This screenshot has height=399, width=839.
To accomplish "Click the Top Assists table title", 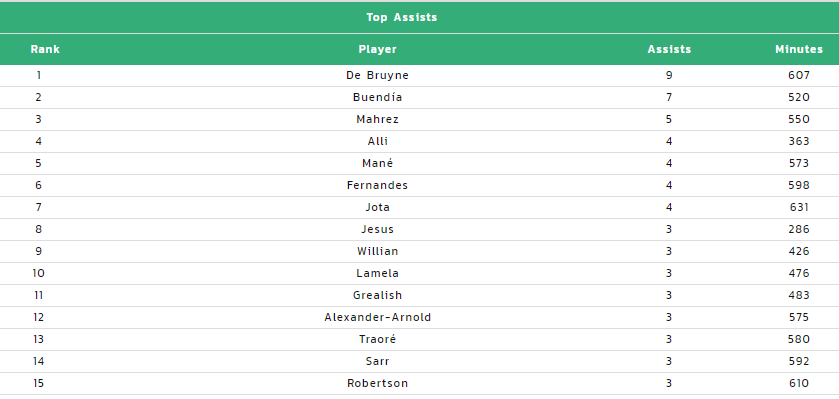I will pyautogui.click(x=401, y=18).
